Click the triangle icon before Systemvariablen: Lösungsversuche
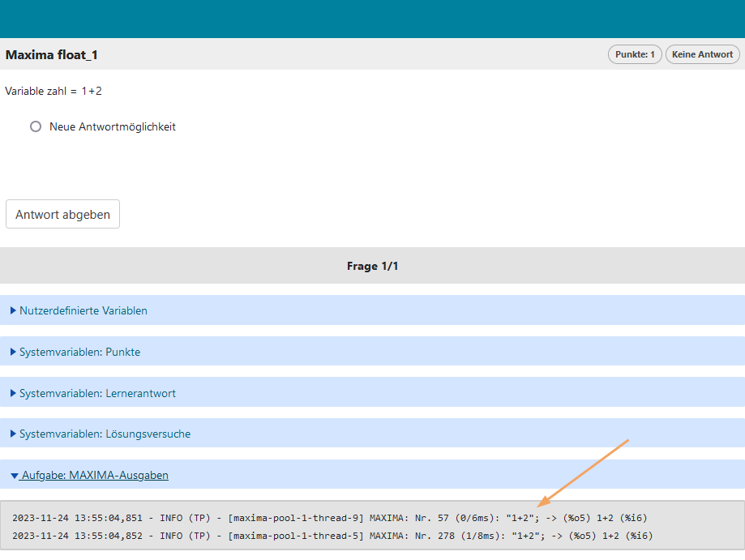This screenshot has width=745, height=560. click(13, 434)
